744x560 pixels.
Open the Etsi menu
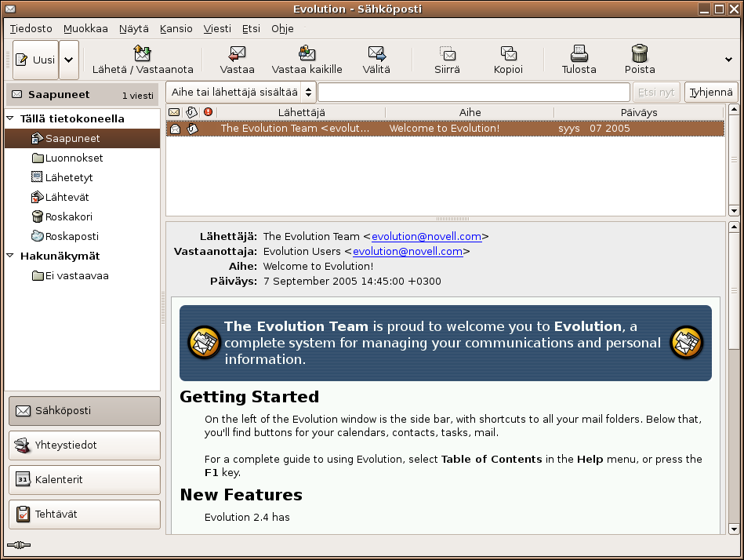click(251, 28)
